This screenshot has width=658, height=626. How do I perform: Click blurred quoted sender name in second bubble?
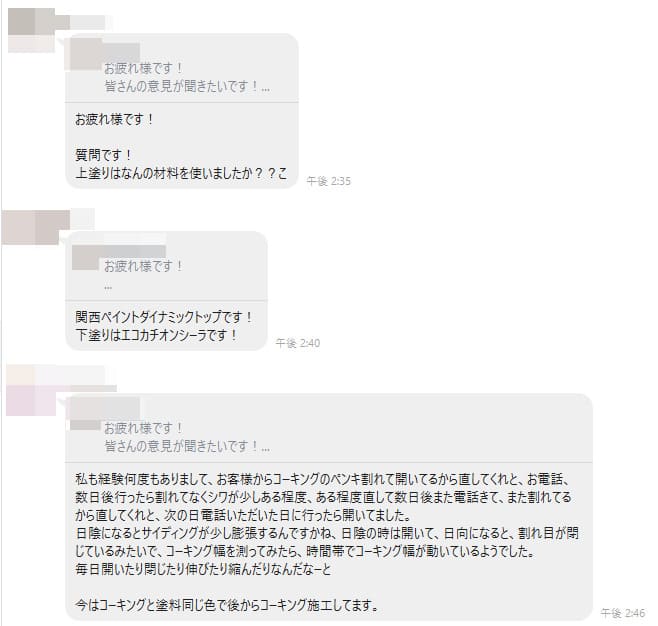[x=119, y=257]
